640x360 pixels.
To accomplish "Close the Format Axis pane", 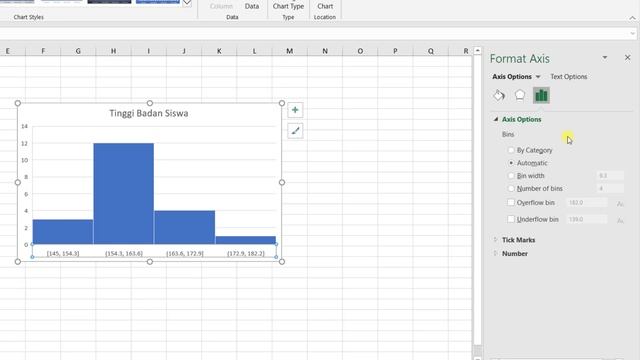I will 628,58.
